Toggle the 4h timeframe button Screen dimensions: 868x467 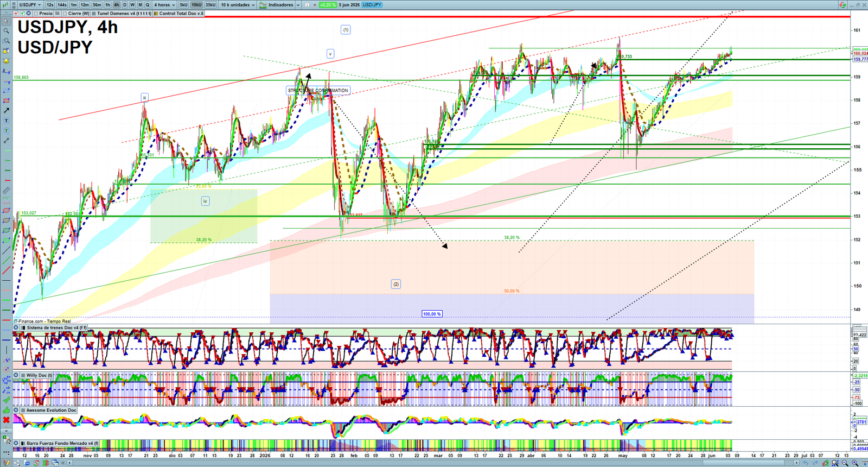(116, 5)
